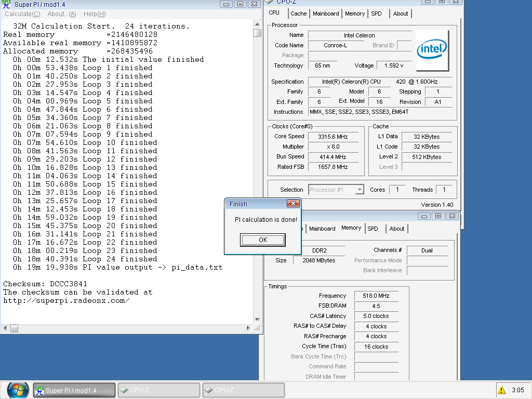
Task: Confirm the Finish dialog with OK
Action: coord(262,240)
